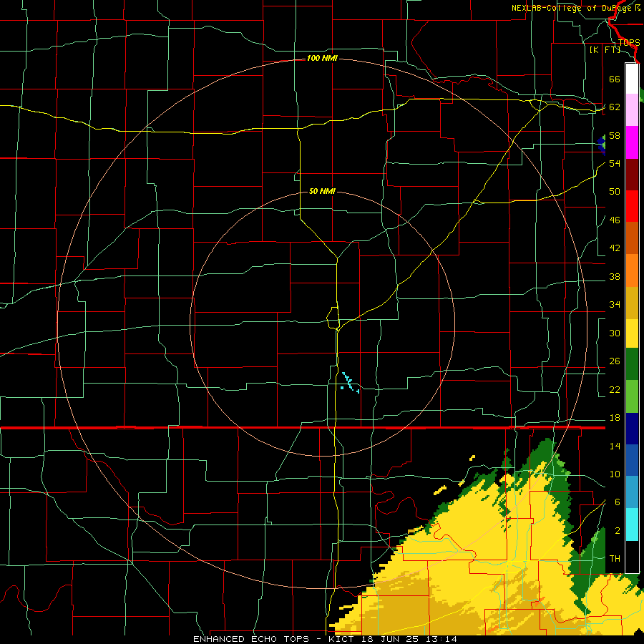The image size is (644, 644).
Task: Click the legend value 22
Action: (615, 390)
